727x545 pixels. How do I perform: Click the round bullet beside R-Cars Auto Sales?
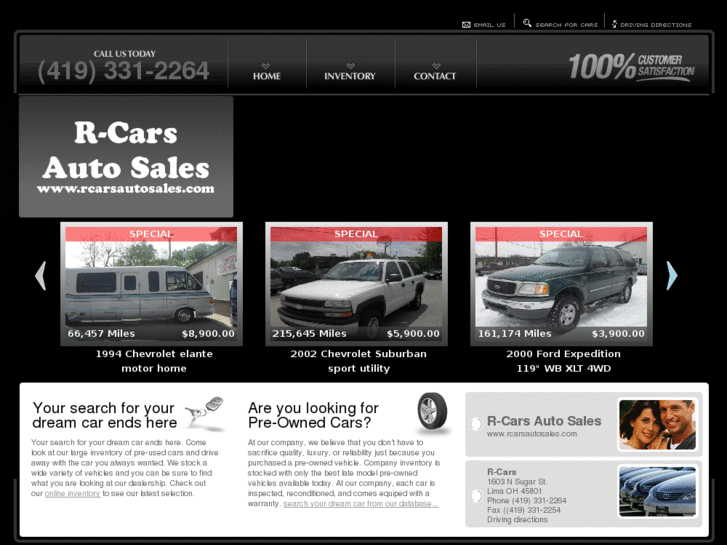[x=476, y=423]
